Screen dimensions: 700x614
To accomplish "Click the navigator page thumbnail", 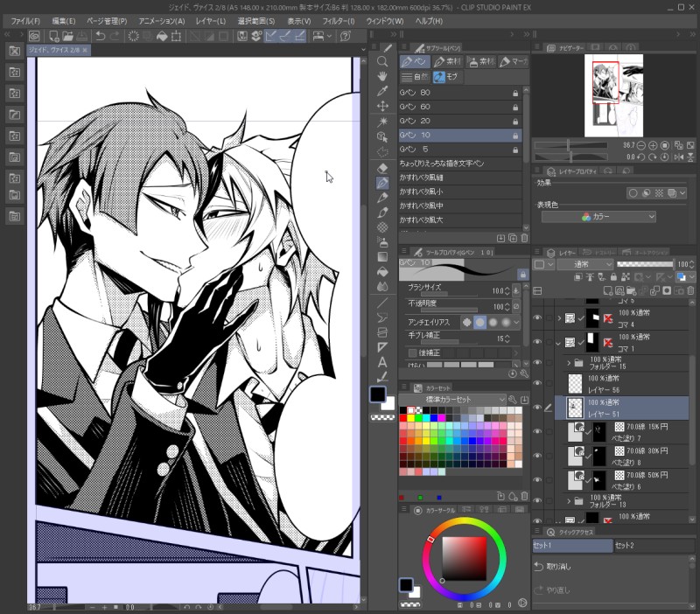I will pos(613,95).
